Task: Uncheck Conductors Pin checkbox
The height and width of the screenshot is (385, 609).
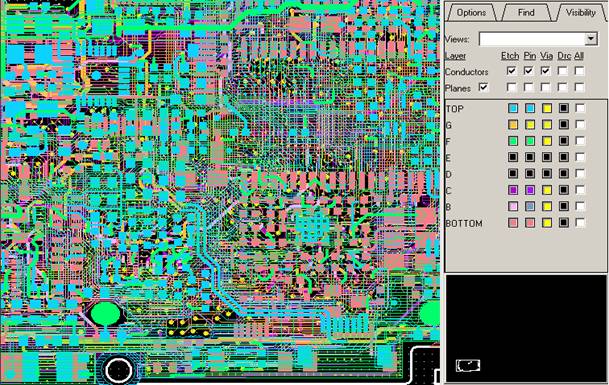Action: pos(529,71)
